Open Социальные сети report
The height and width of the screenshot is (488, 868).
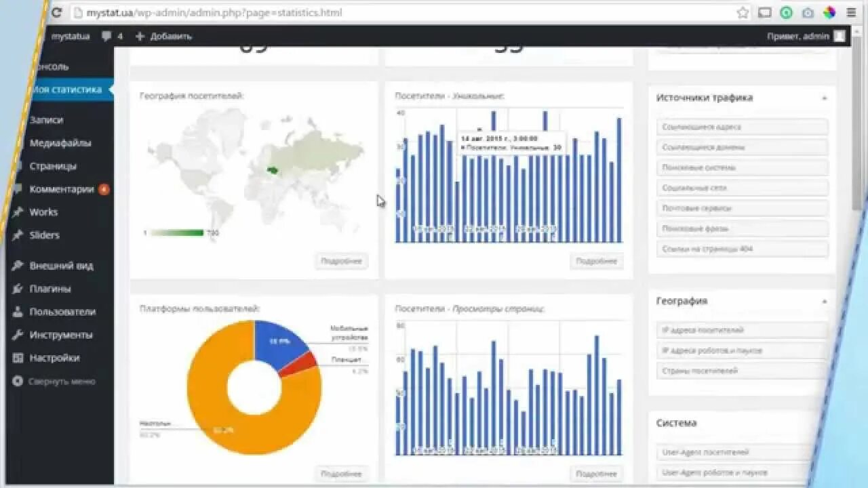(x=743, y=188)
